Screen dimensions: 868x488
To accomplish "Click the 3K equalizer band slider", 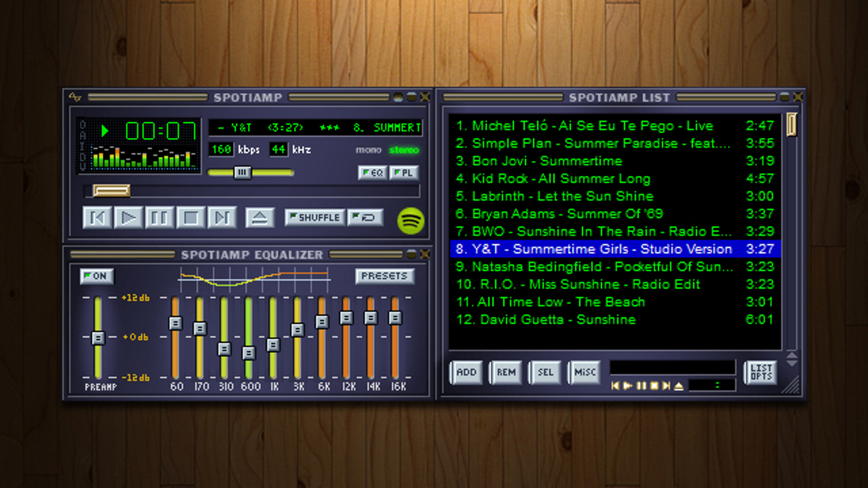I will click(x=297, y=330).
